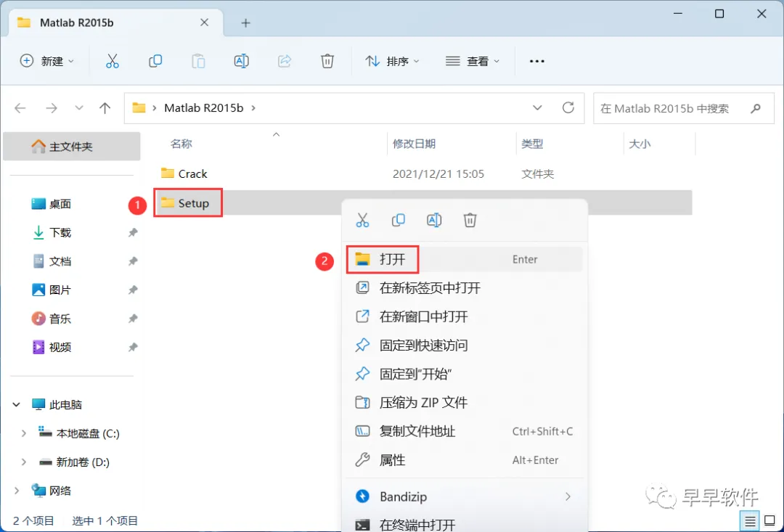The width and height of the screenshot is (784, 532).
Task: Click the search magnifier icon
Action: point(756,108)
